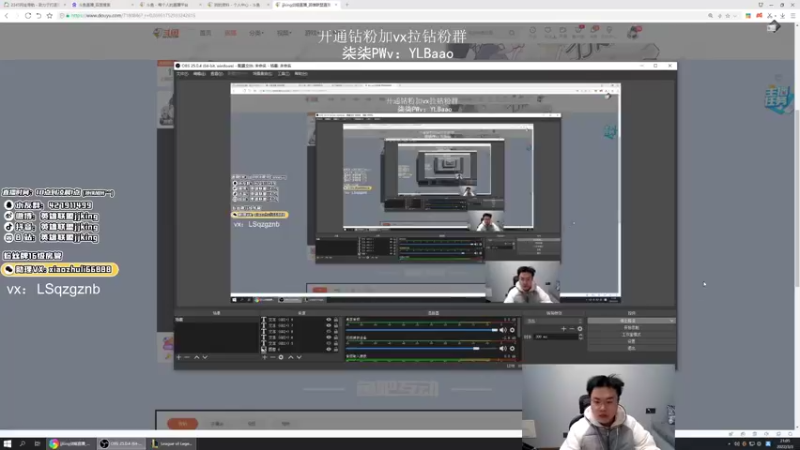The image size is (800, 450).
Task: Mute the second mixer track speaker icon
Action: point(503,348)
